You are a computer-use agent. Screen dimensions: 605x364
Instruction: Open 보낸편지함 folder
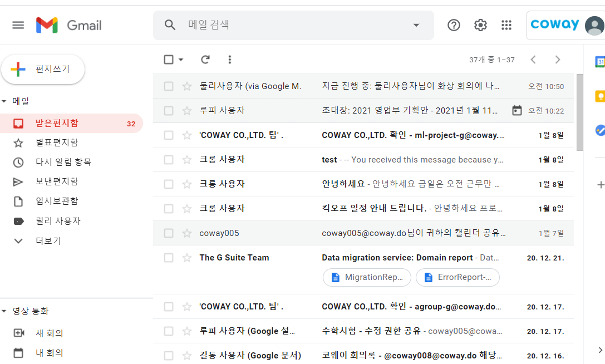coord(71,182)
